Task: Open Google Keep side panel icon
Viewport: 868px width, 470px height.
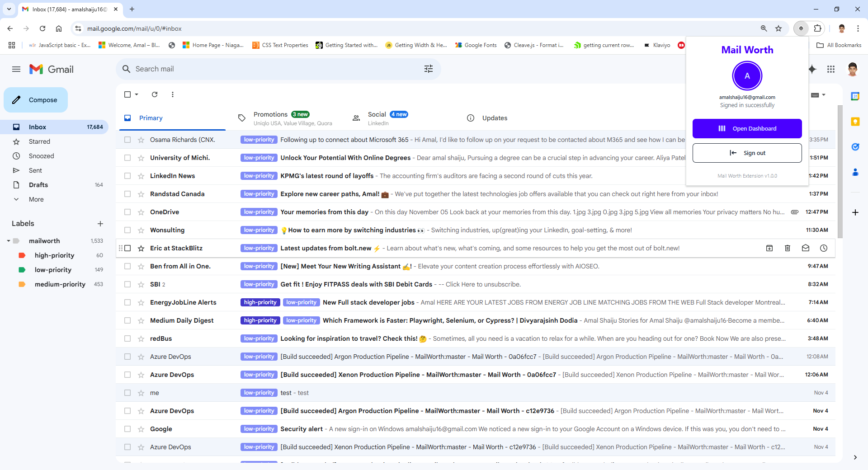Action: coord(855,122)
